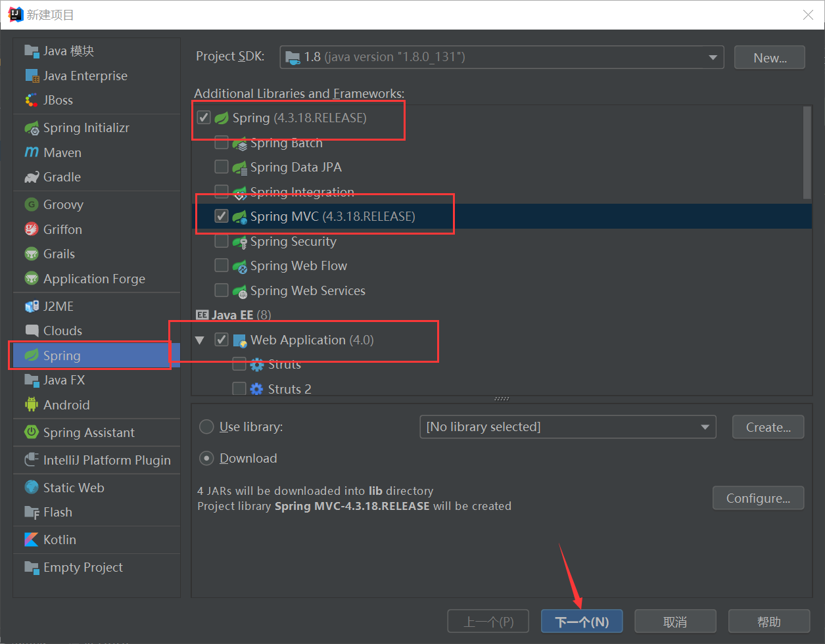825x644 pixels.
Task: Uncheck the Spring 4.3.18.RELEASE checkbox
Action: [x=204, y=118]
